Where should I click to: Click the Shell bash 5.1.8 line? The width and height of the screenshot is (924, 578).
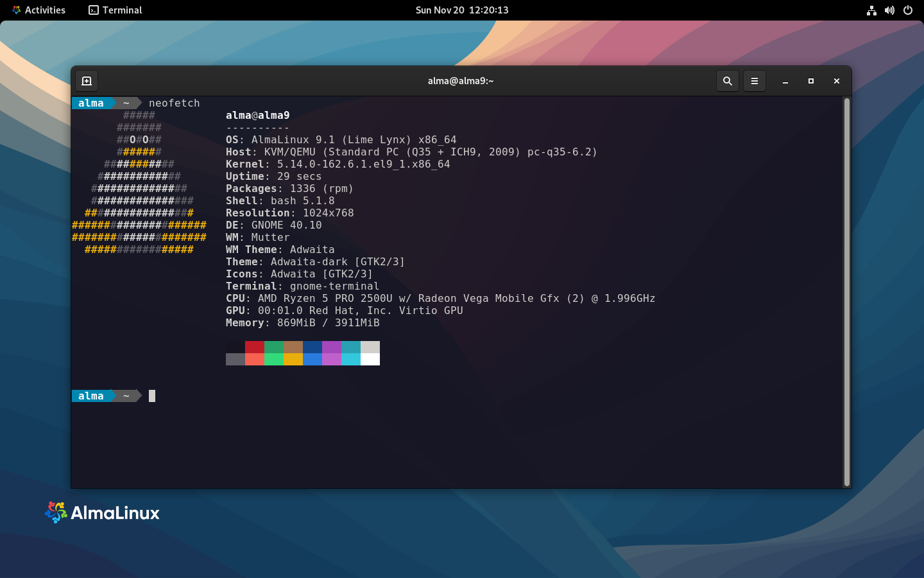280,201
